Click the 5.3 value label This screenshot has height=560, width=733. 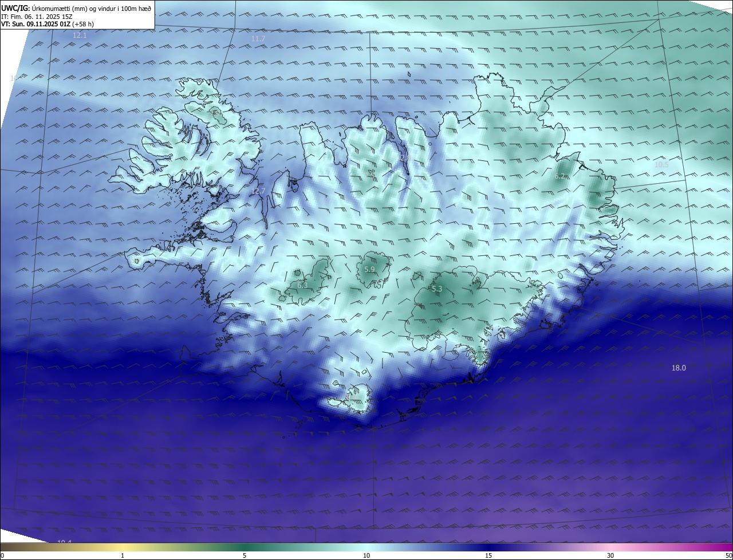click(437, 290)
